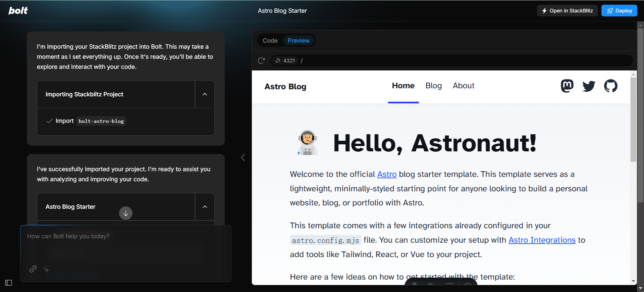Follow the Astro hyperlink
The image size is (644, 292).
tap(387, 174)
